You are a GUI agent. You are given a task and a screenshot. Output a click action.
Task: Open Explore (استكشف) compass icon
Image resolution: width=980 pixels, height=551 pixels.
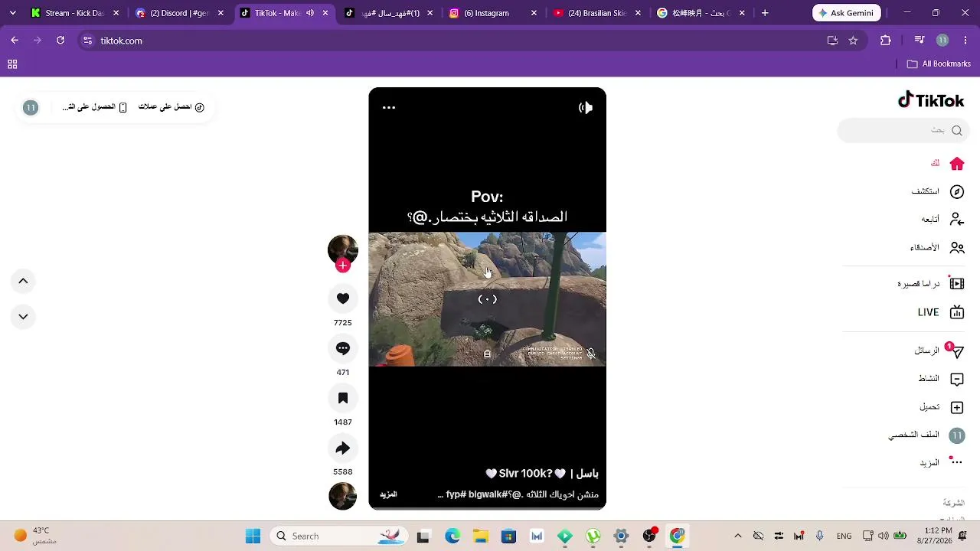957,191
